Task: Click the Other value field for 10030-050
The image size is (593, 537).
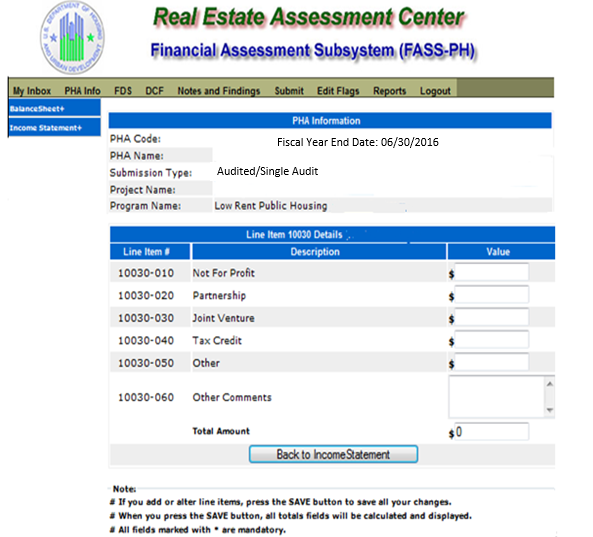Action: click(491, 362)
